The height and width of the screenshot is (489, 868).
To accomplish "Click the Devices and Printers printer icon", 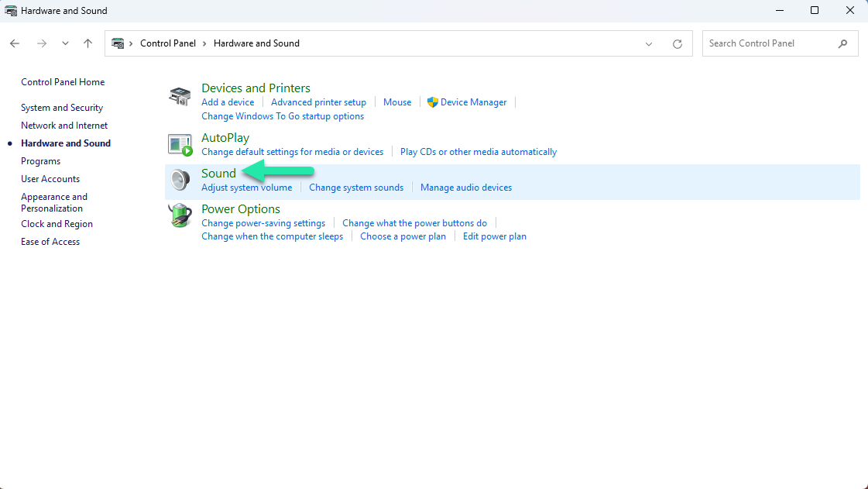I will coord(179,95).
